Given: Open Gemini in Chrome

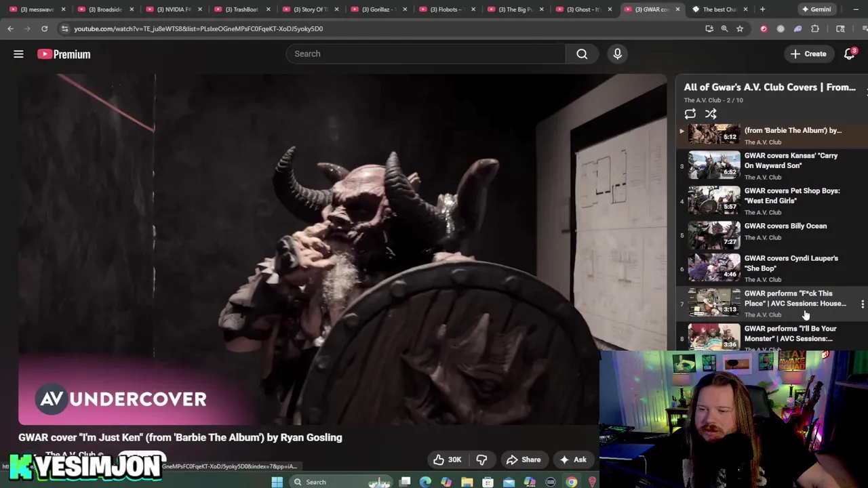Looking at the screenshot, I should 816,9.
